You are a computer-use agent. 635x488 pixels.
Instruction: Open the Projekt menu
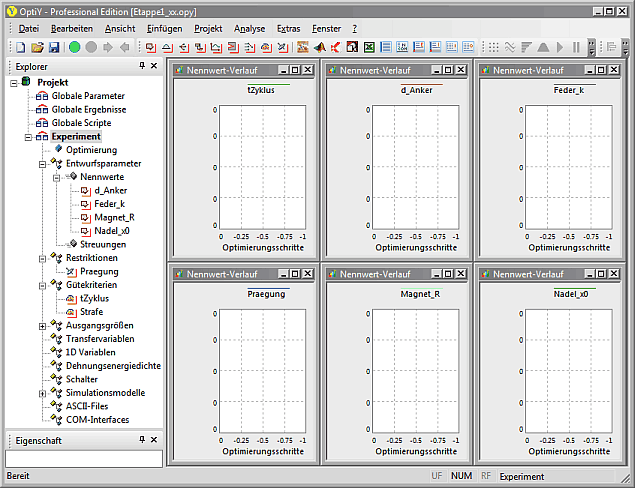pyautogui.click(x=208, y=29)
